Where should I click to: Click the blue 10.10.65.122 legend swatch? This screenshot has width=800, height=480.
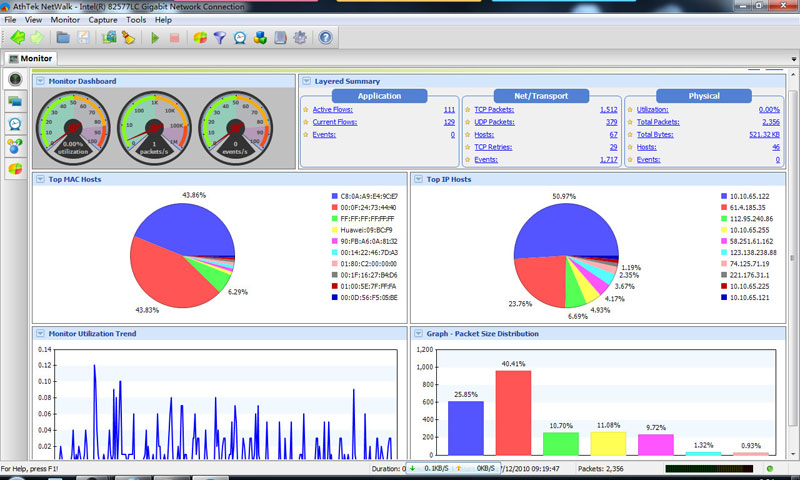click(723, 196)
